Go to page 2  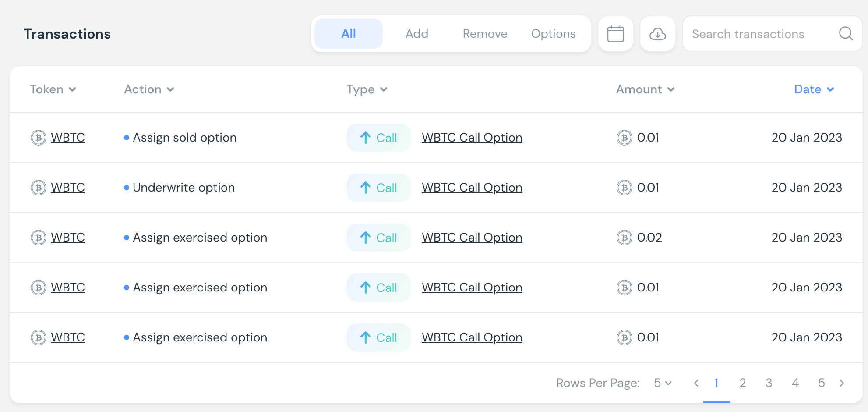tap(743, 383)
